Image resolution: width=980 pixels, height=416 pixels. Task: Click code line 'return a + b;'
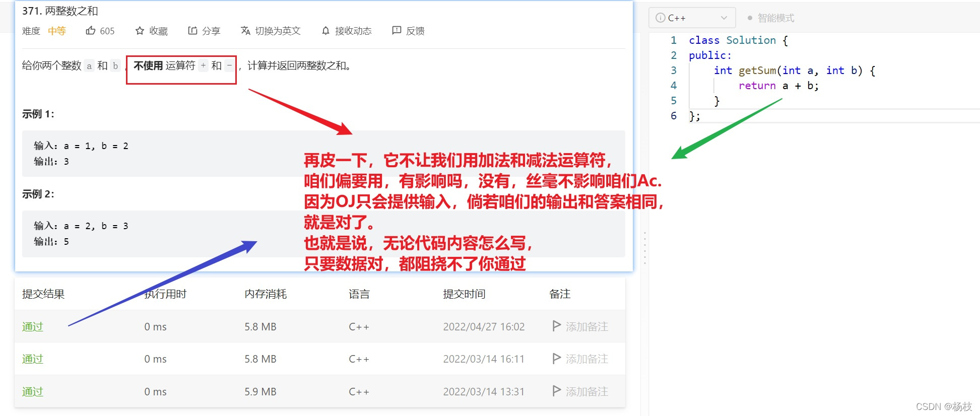tap(778, 86)
